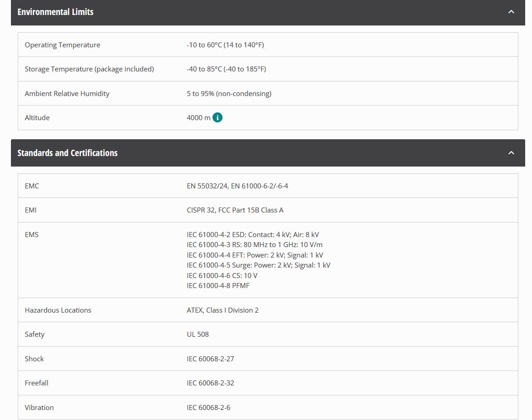This screenshot has height=420, width=532.
Task: Select the Hazardous Locations row label
Action: [58, 310]
